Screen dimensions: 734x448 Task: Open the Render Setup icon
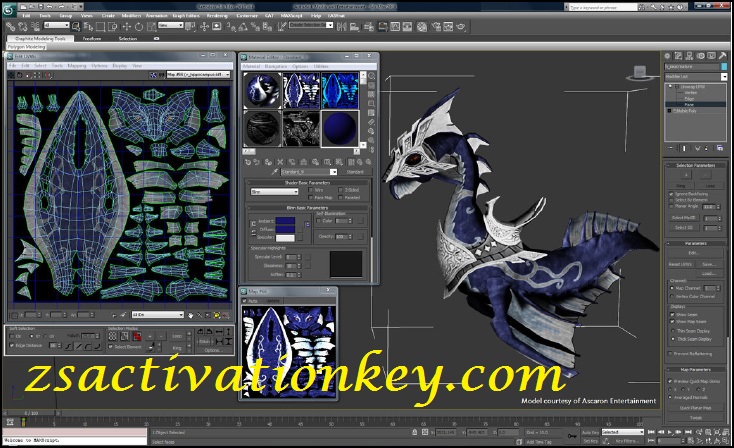pos(436,27)
